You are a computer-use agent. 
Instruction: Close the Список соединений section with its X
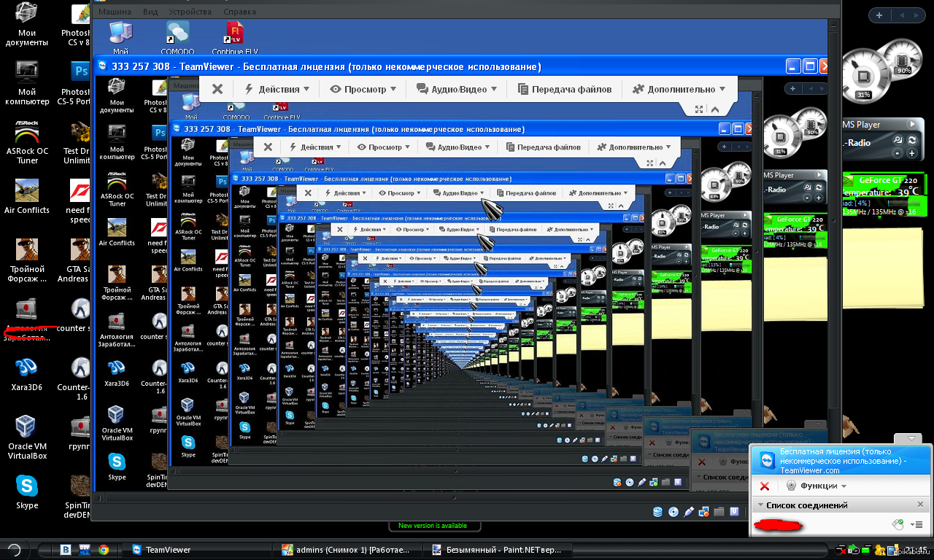click(920, 505)
